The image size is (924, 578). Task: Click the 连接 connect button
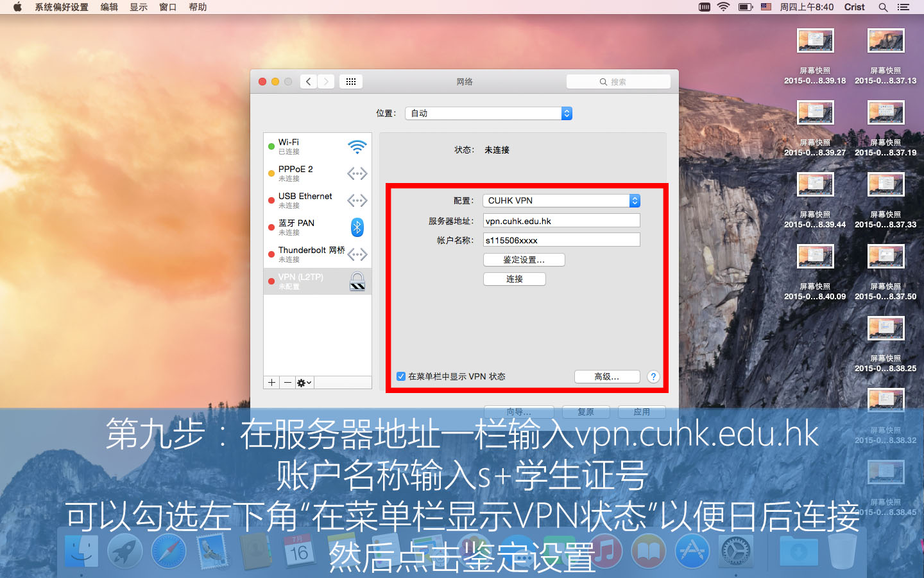pos(515,279)
